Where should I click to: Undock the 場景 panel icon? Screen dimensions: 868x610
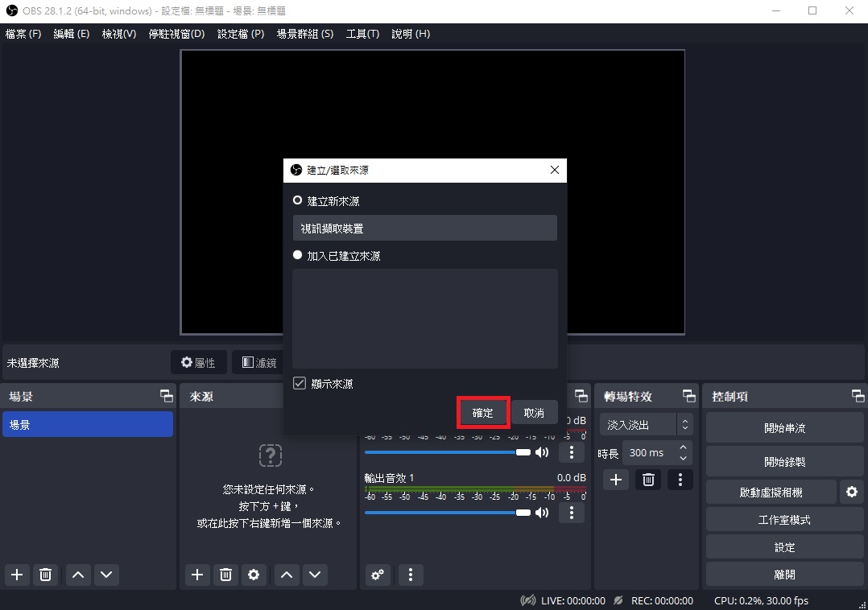166,395
